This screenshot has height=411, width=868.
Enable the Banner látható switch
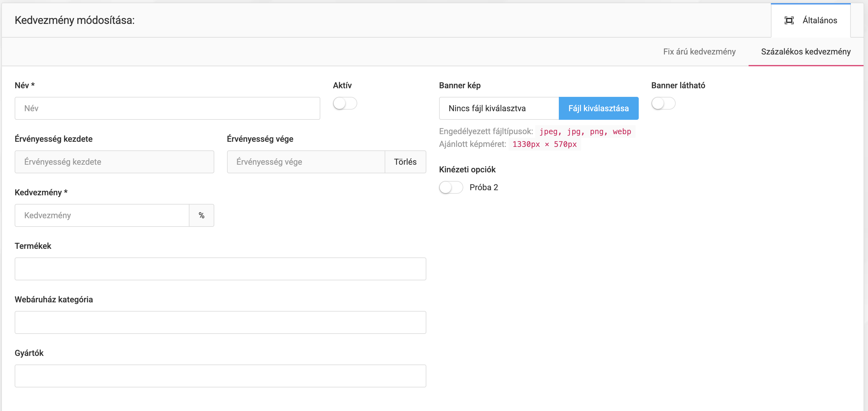click(x=663, y=103)
